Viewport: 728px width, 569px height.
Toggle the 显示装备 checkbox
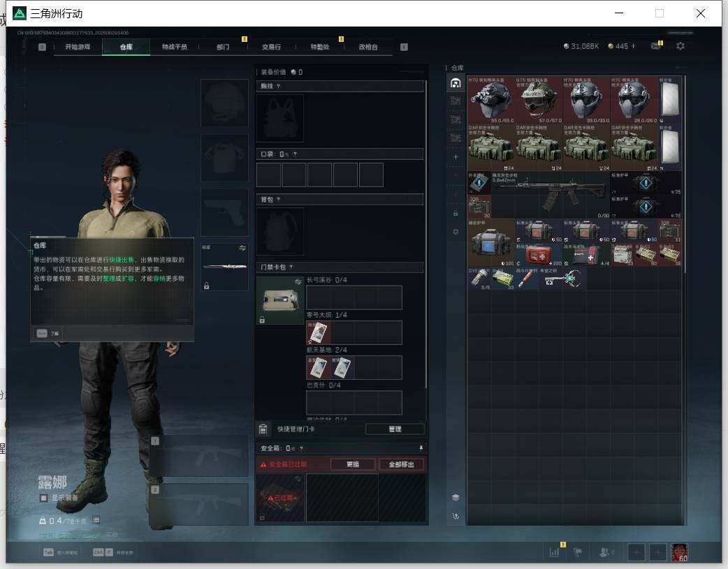[x=43, y=498]
